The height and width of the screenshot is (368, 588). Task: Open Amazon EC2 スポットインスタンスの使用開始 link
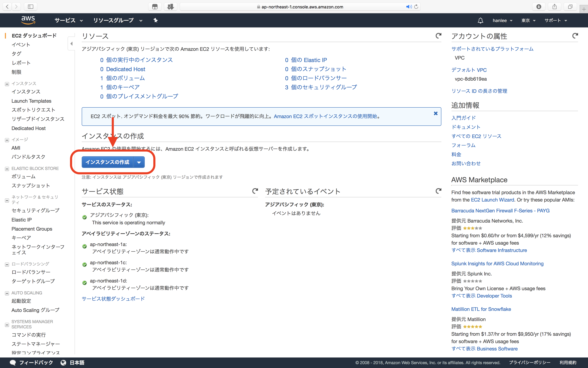click(x=325, y=116)
